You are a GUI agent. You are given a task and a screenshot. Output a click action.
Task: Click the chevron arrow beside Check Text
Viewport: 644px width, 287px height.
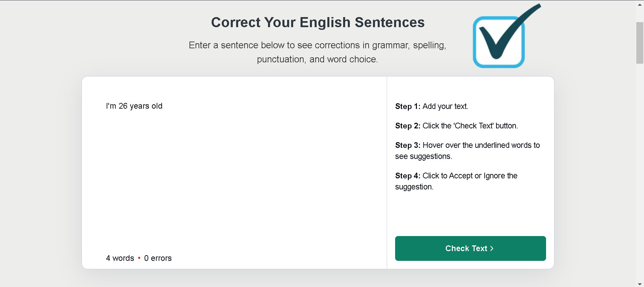point(492,248)
